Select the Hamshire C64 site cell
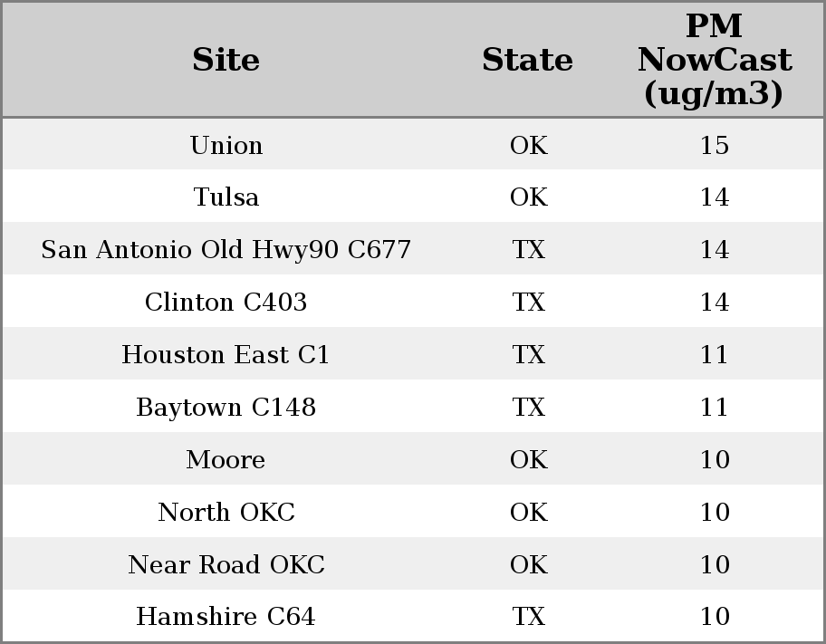The height and width of the screenshot is (644, 826). coord(226,617)
